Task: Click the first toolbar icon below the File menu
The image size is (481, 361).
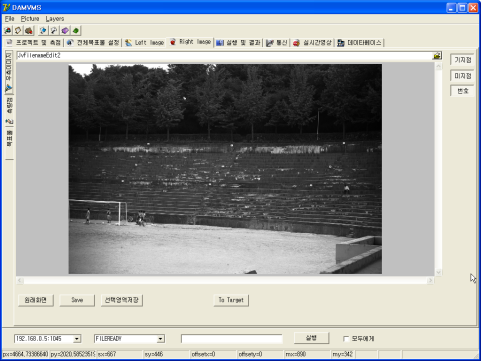Action: tap(8, 31)
